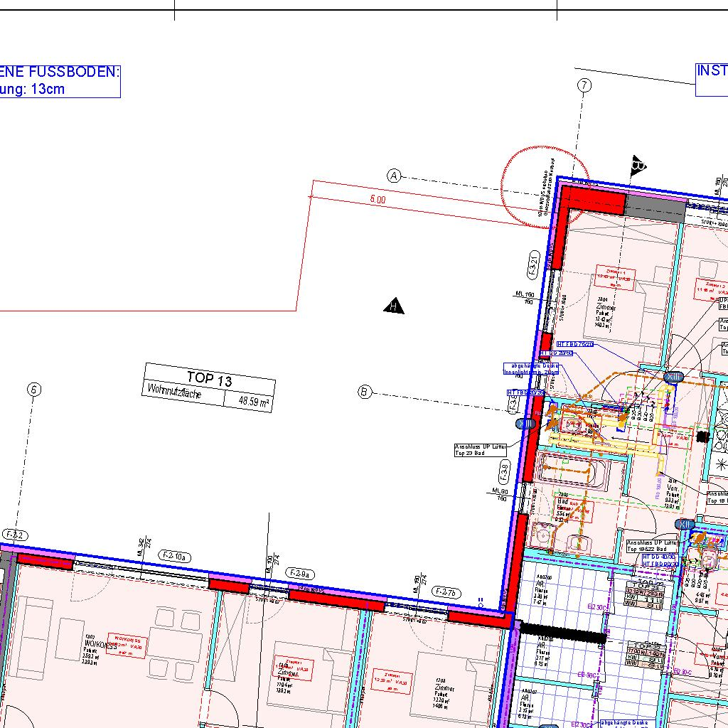Click window tag F-2.7b
Screen dimensions: 728x728
[x=446, y=592]
